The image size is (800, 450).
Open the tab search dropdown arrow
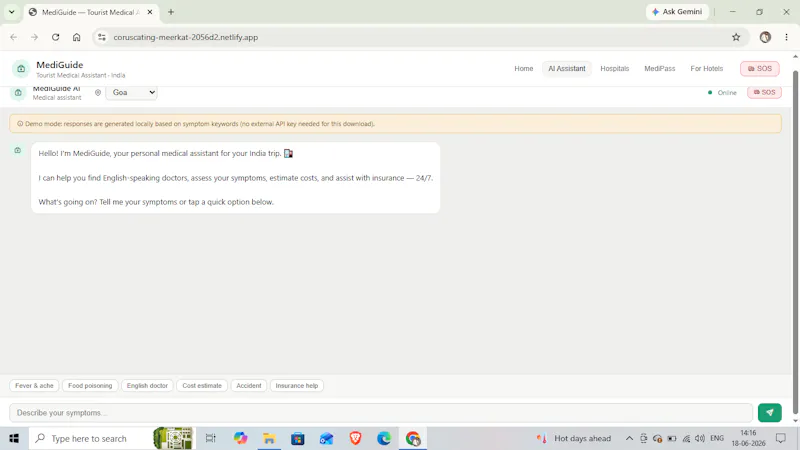point(12,12)
